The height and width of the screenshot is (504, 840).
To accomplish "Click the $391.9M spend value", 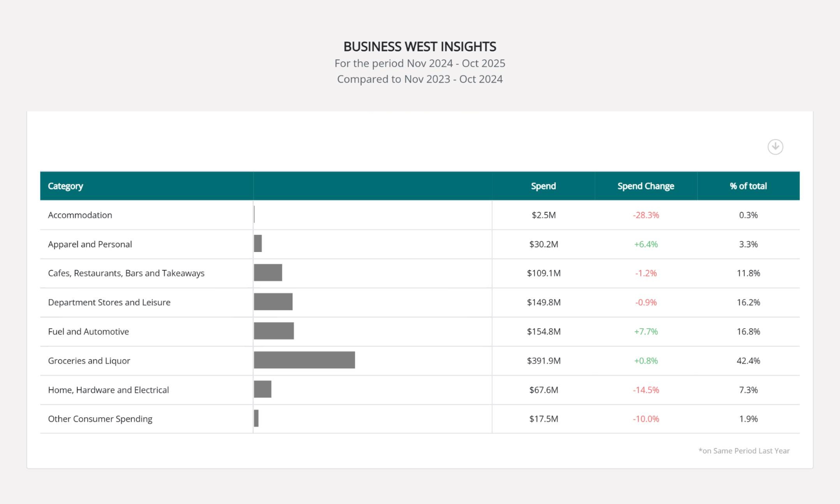I will 544,361.
